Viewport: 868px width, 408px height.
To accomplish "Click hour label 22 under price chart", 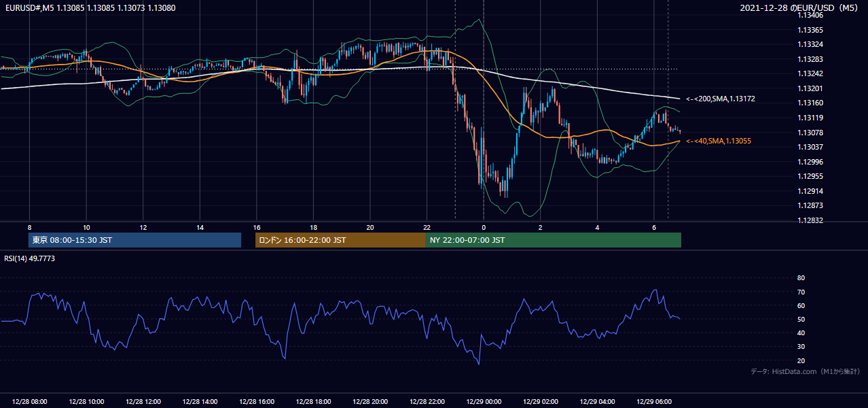I will [427, 227].
